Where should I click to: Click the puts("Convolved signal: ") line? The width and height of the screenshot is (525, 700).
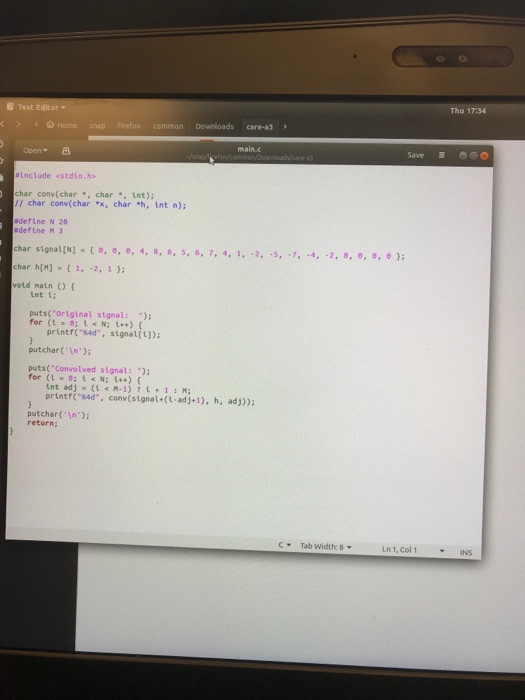coord(89,370)
